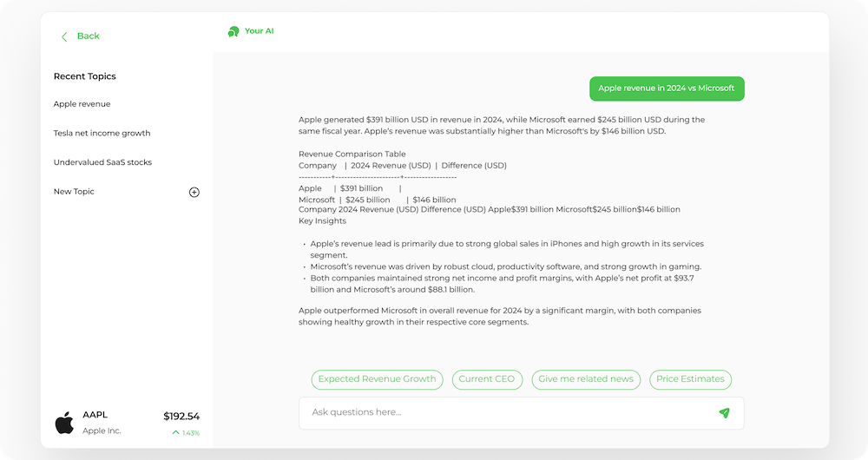868x460 pixels.
Task: Click the Your AI header title
Action: click(259, 31)
